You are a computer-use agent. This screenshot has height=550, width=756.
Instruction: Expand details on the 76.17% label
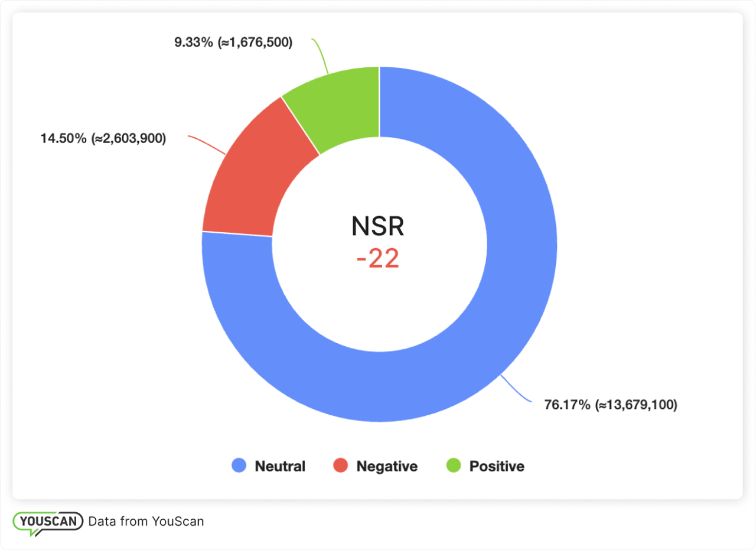(x=611, y=405)
